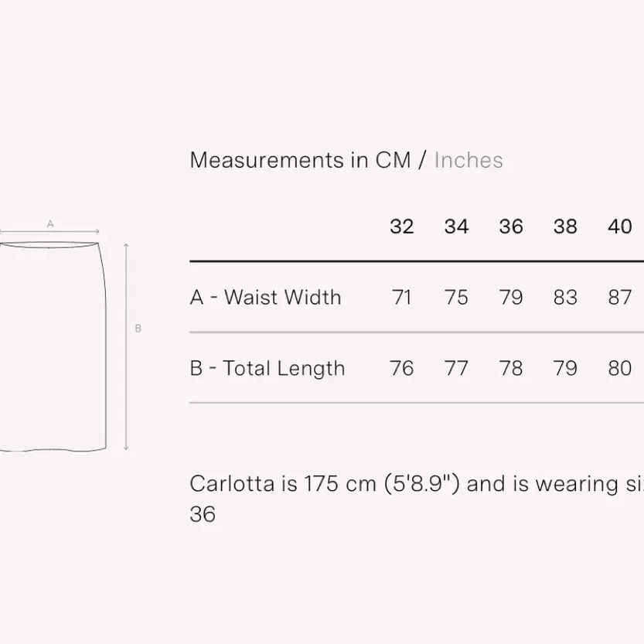Click the A width arrow on diagram
This screenshot has width=644, height=644.
[x=49, y=232]
